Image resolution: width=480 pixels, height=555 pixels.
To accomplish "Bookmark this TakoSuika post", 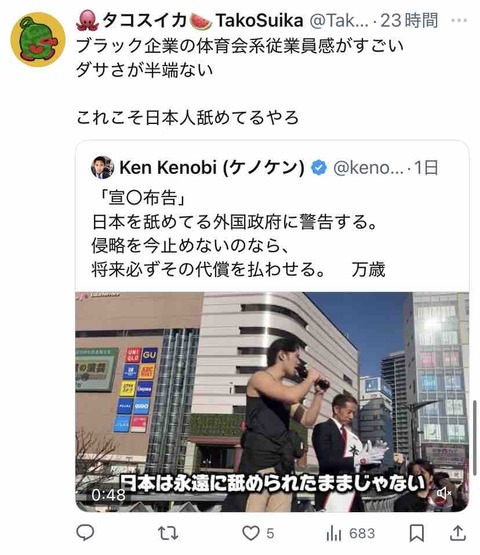I will (417, 533).
